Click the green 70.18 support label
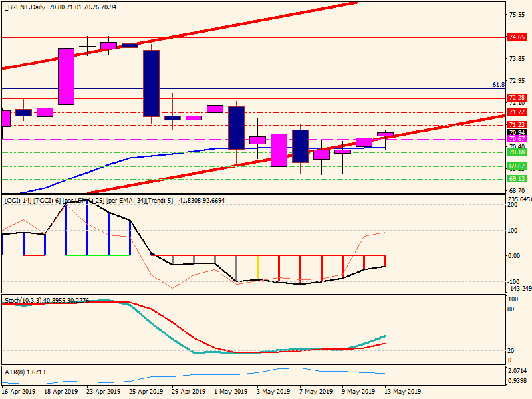Image resolution: width=532 pixels, height=399 pixels. [517, 152]
